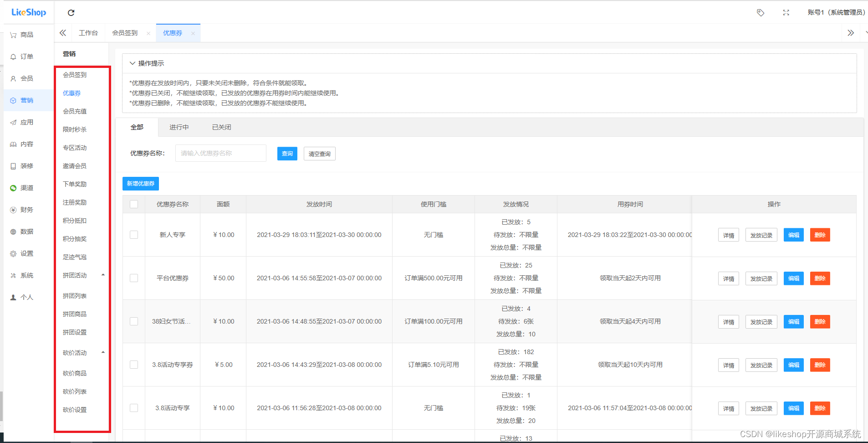Open 砍价设置 in marketing submenu
This screenshot has height=443, width=868.
click(75, 410)
